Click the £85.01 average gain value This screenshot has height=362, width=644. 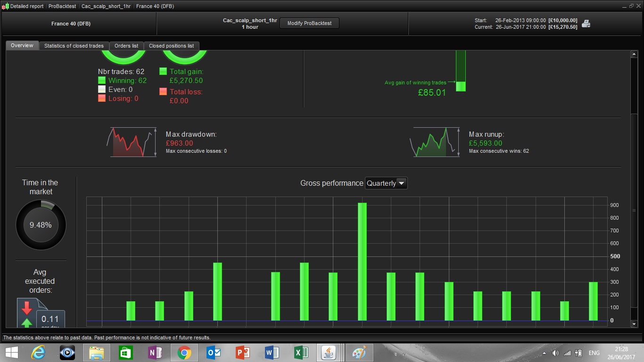[x=432, y=93]
